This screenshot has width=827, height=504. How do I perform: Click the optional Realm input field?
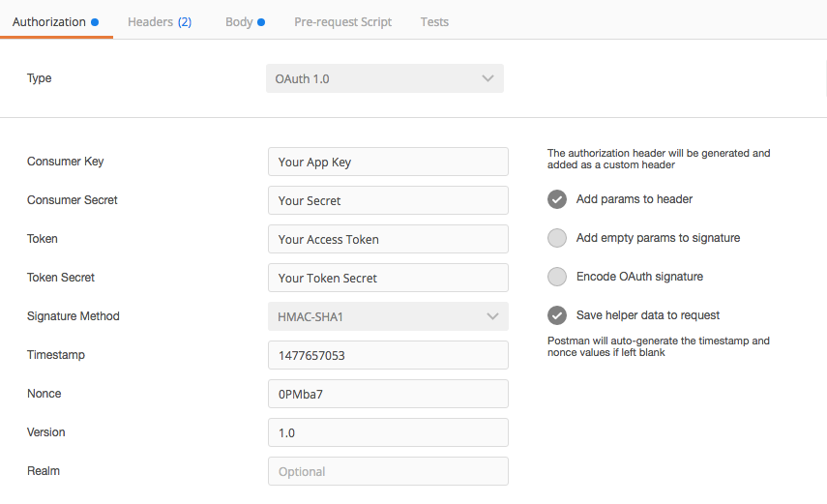[388, 471]
